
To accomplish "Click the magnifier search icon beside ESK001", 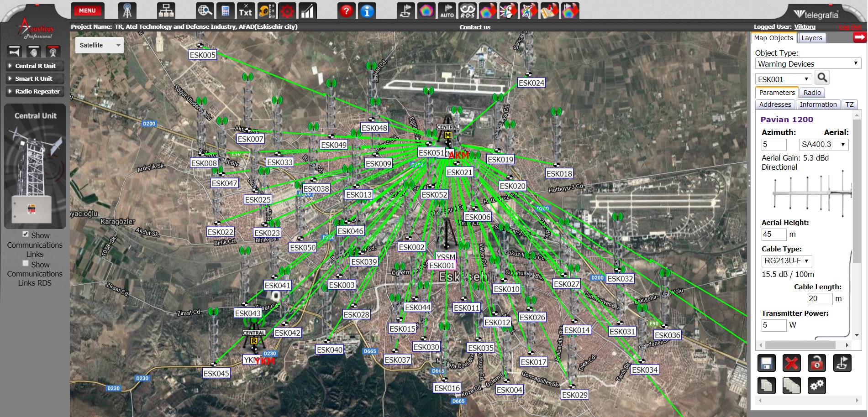I will (822, 78).
